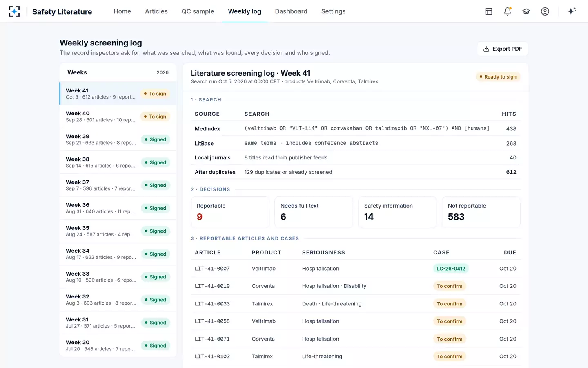The width and height of the screenshot is (588, 368).
Task: Open Week 35 log entry
Action: [118, 231]
